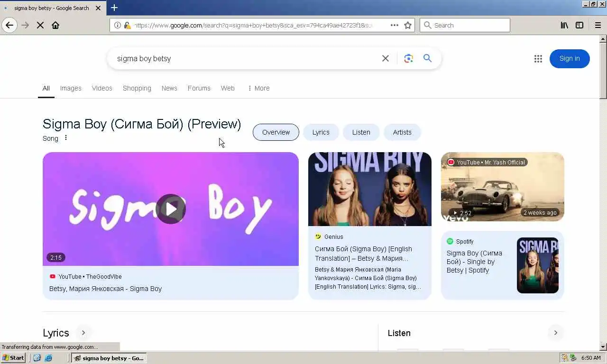Click the second quick launch browser icon
Screen dimensions: 607x364
coord(48,358)
